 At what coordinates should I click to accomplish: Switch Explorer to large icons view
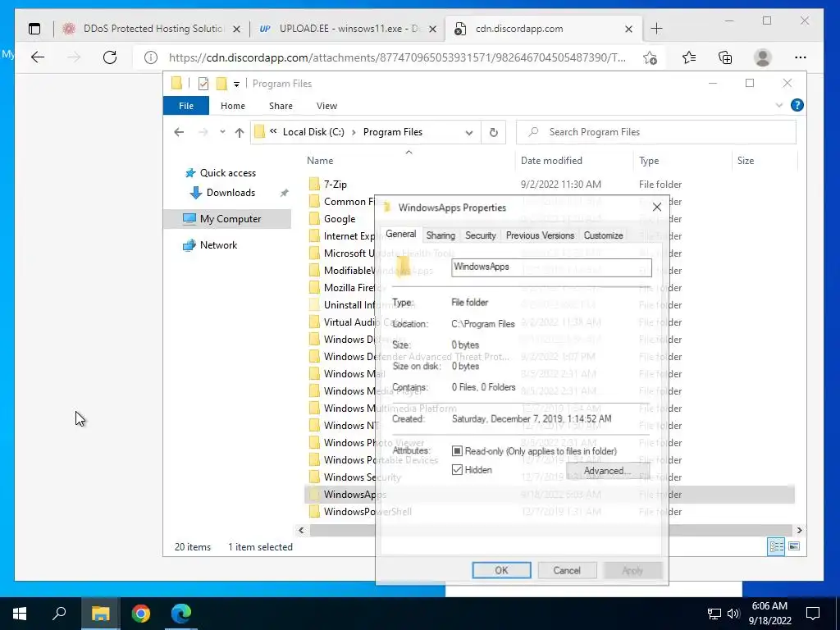point(794,546)
